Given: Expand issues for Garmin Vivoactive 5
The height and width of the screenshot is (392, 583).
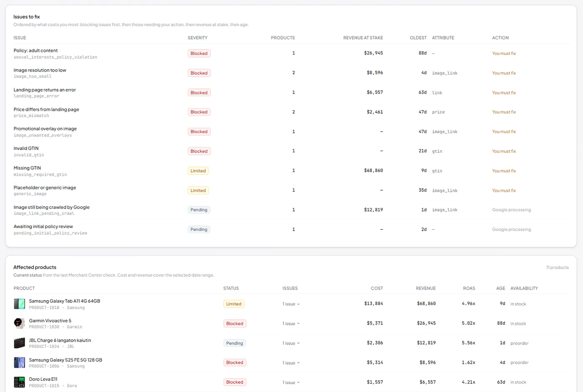Looking at the screenshot, I should coord(291,323).
